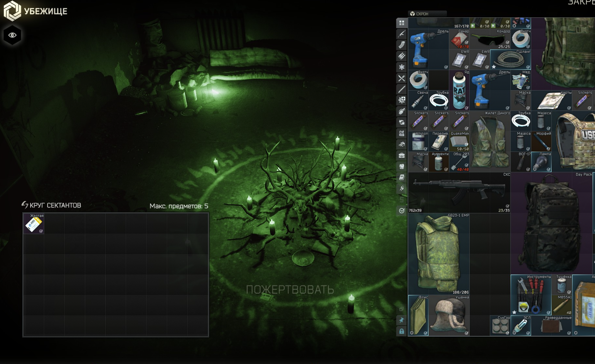Select the Морфий injector
The image size is (595, 364).
541,141
